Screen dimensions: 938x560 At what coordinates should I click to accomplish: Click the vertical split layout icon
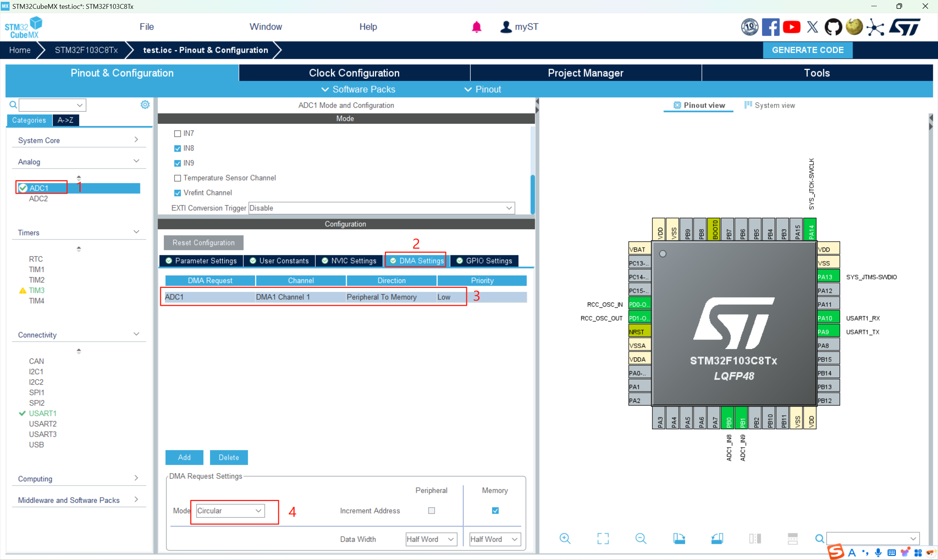755,538
